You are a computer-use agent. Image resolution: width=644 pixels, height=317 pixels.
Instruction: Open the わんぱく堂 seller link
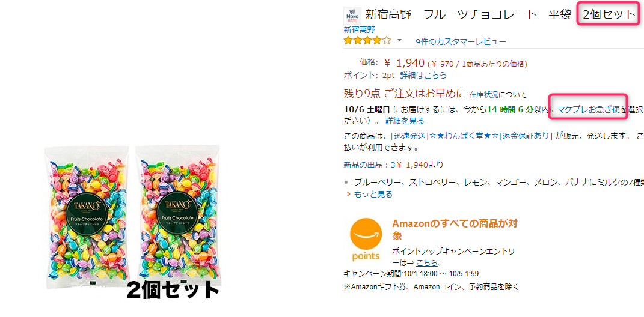tap(471, 136)
